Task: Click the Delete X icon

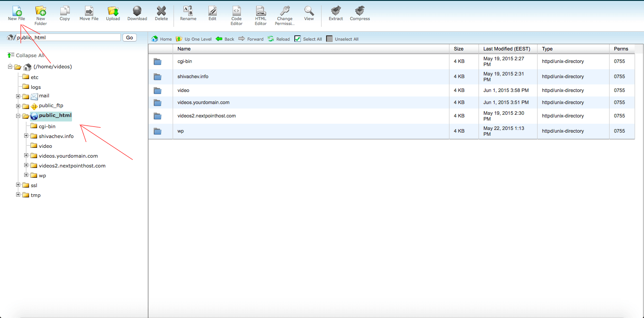Action: [x=161, y=11]
